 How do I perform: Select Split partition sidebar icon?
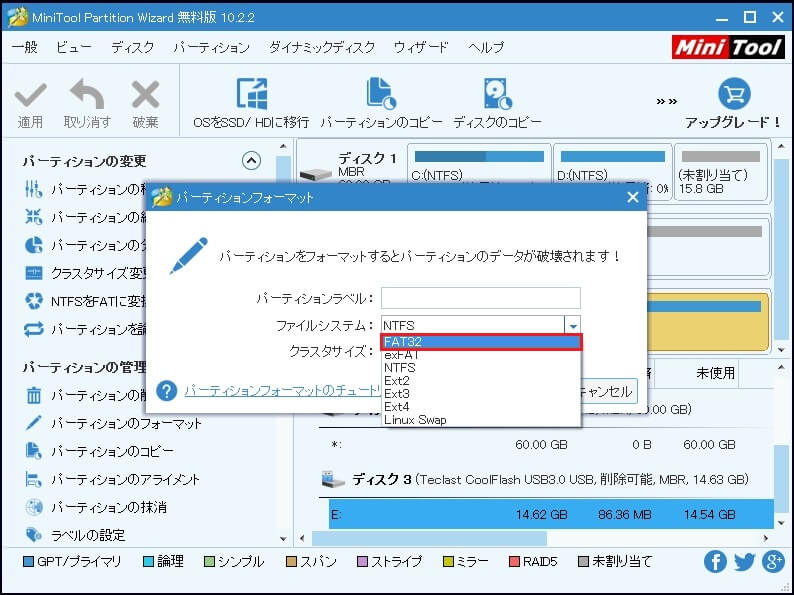(33, 245)
